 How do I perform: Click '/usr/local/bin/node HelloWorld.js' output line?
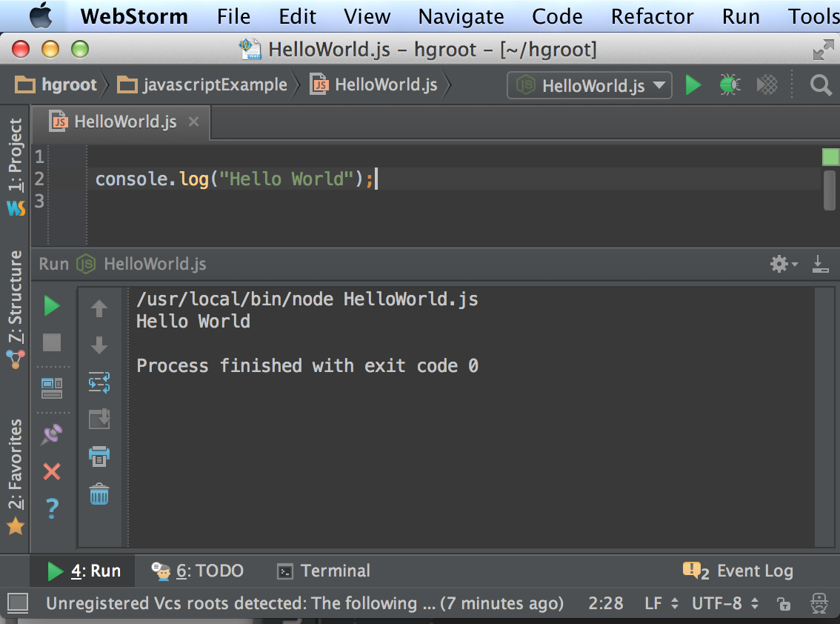(307, 299)
